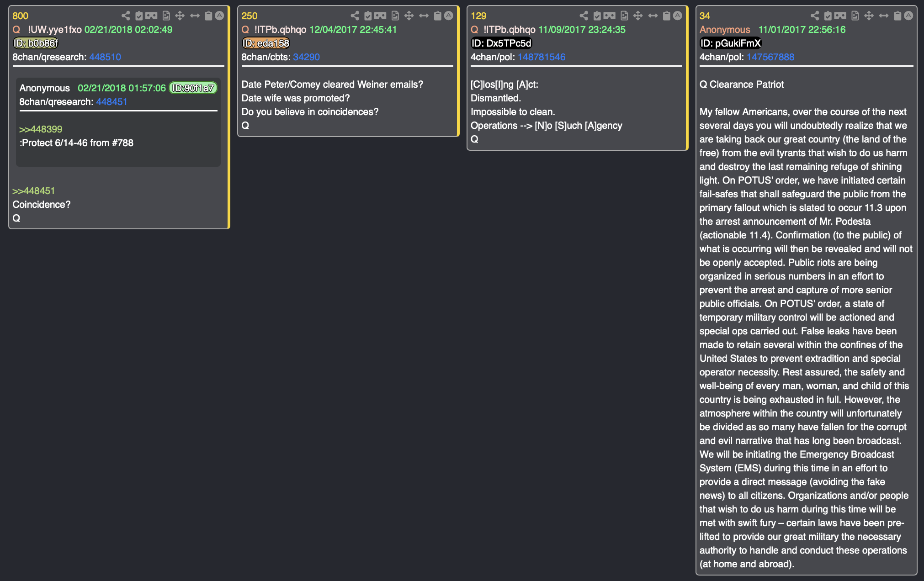Click the VR goggles icon on post 129
The height and width of the screenshot is (581, 924).
pyautogui.click(x=610, y=16)
